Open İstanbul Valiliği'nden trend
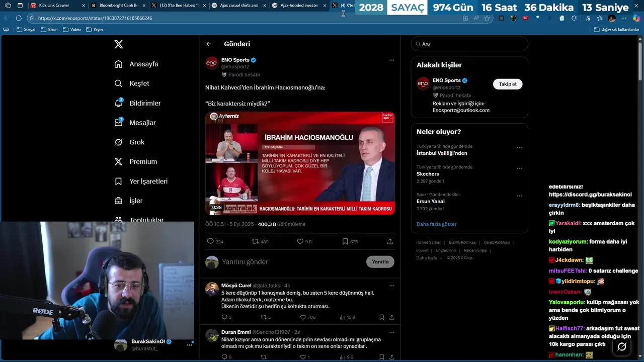Screen dimensions: 644x362 (442, 153)
